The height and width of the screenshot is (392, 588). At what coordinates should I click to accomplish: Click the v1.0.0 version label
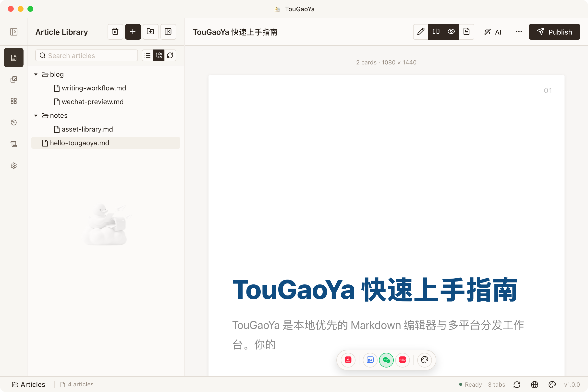pyautogui.click(x=572, y=384)
